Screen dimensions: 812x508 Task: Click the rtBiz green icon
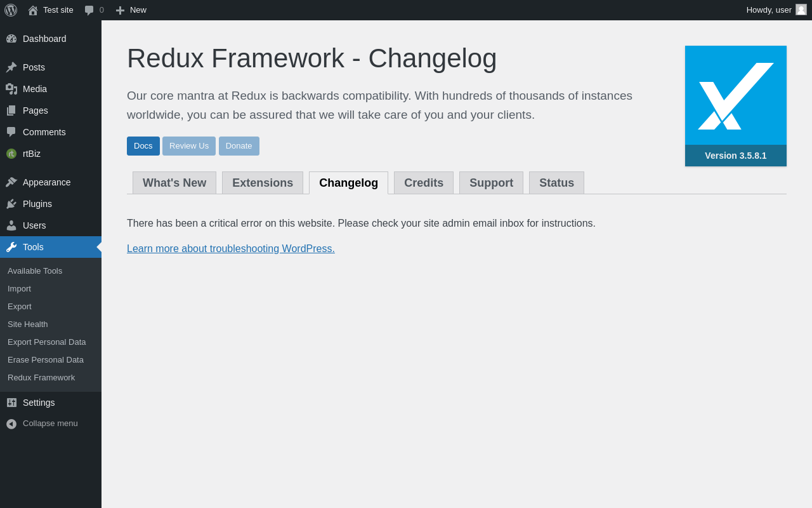(11, 154)
